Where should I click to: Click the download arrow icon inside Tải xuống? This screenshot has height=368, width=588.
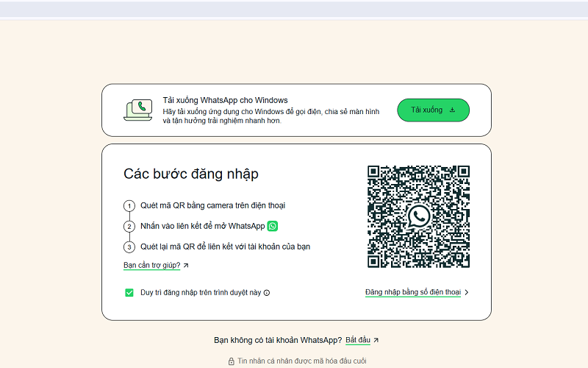tap(452, 110)
